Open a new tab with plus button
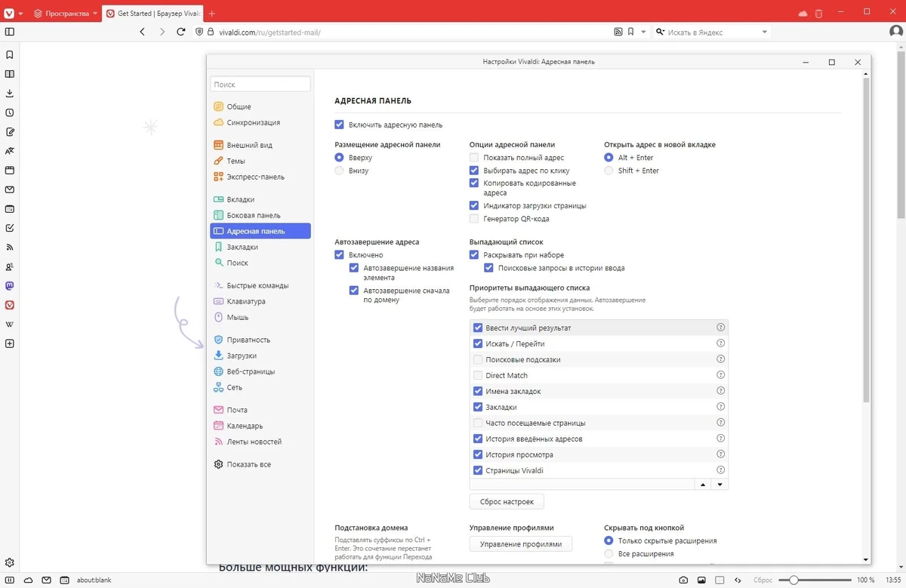This screenshot has height=588, width=906. tap(212, 14)
